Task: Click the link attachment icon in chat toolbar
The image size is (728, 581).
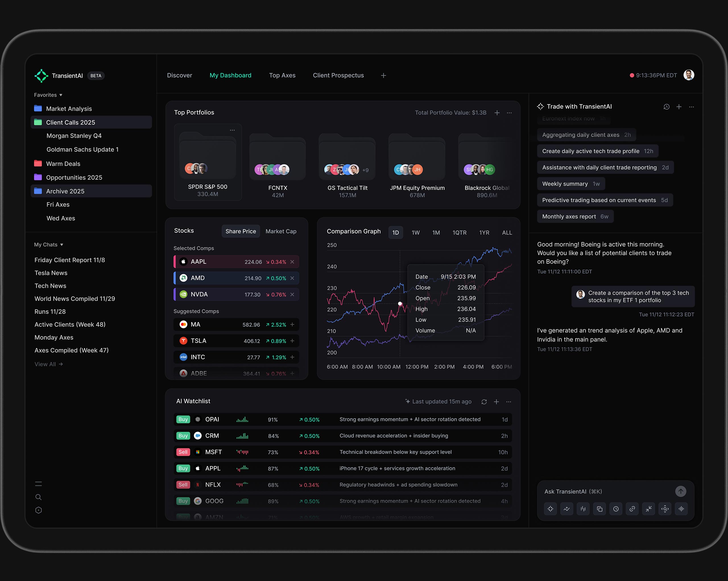Action: tap(632, 509)
